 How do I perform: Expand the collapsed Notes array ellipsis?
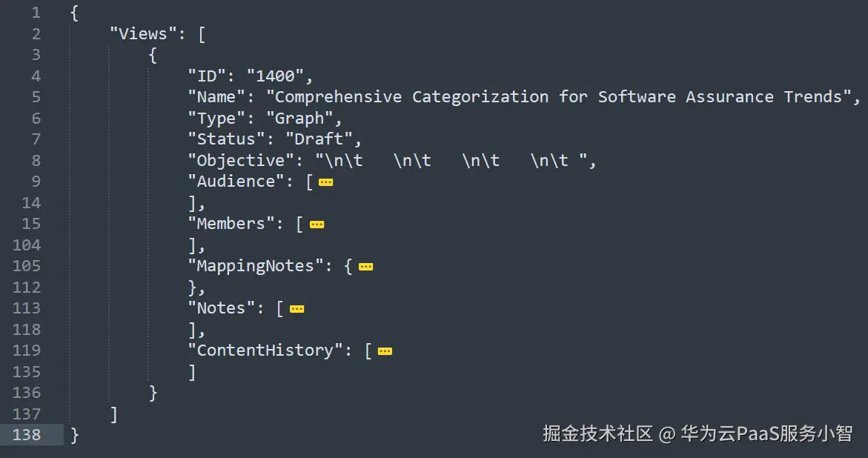pos(296,309)
